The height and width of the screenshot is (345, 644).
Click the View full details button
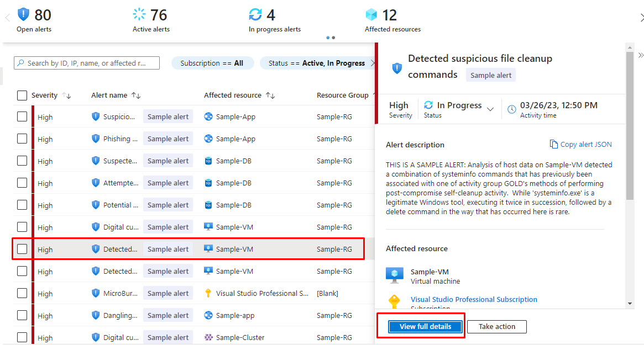point(425,327)
